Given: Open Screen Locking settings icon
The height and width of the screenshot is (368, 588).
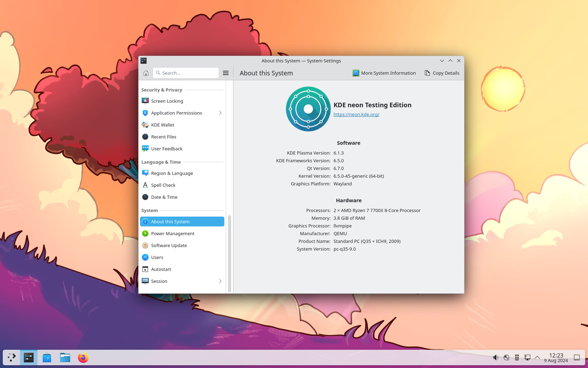Looking at the screenshot, I should [145, 101].
